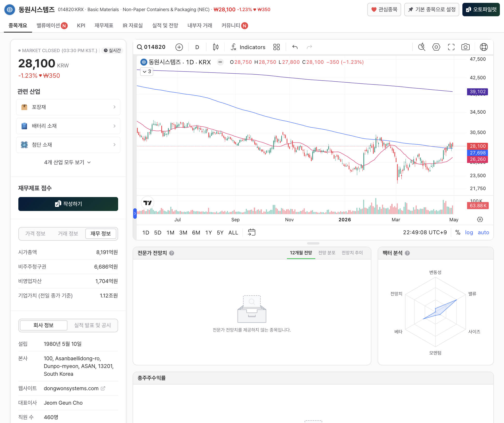Image resolution: width=504 pixels, height=423 pixels.
Task: Open the globe language icon on chart toolbar
Action: click(484, 47)
